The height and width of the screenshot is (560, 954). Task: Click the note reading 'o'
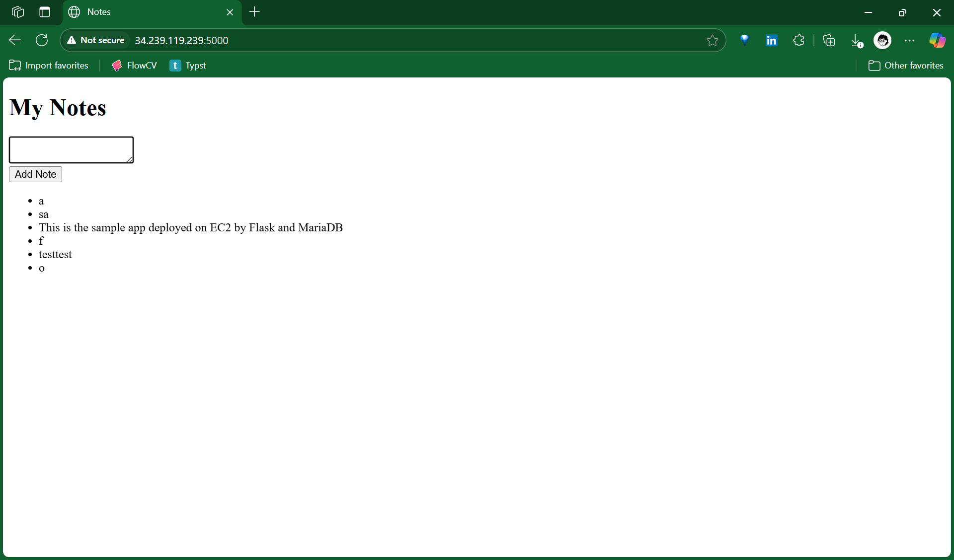42,268
